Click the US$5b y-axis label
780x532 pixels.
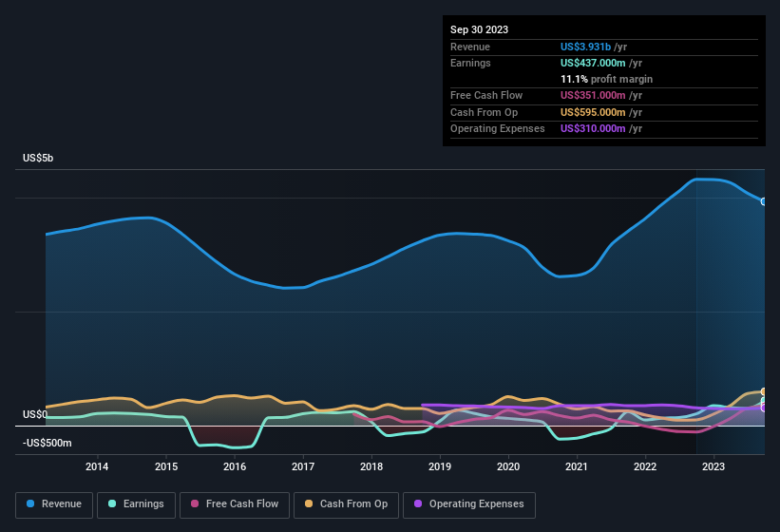tap(38, 158)
